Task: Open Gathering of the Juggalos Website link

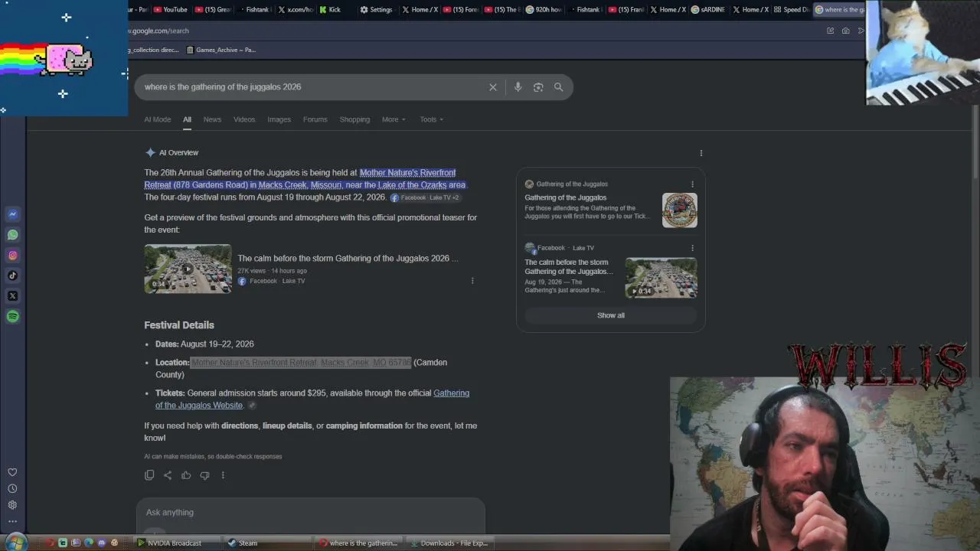Action: (x=312, y=399)
